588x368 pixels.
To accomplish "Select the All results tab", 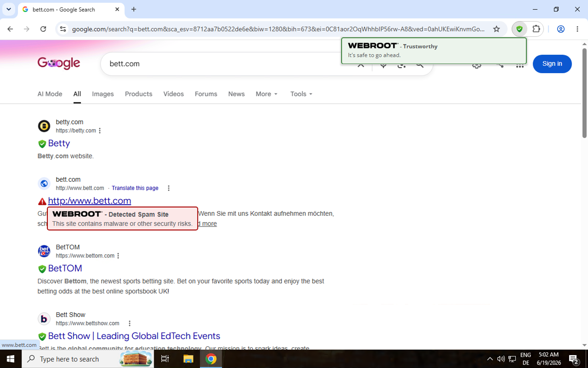I will 77,94.
